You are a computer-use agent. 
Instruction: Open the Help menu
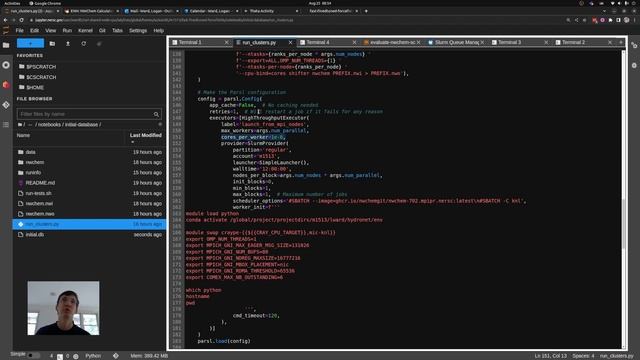(x=159, y=31)
